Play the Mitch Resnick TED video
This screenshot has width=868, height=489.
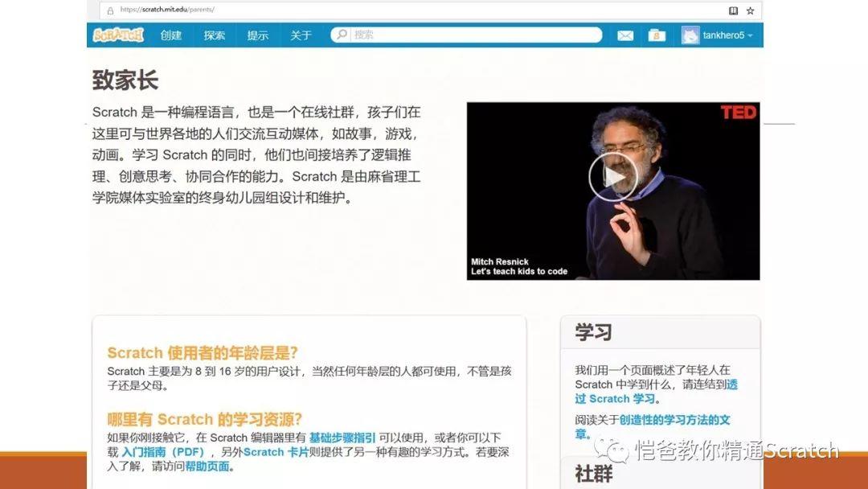tap(612, 177)
